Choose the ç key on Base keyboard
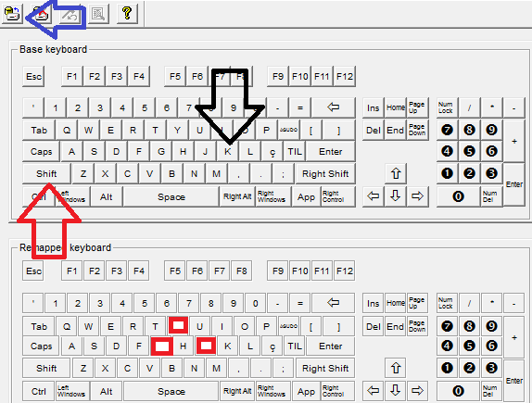The width and height of the screenshot is (532, 403). click(272, 152)
